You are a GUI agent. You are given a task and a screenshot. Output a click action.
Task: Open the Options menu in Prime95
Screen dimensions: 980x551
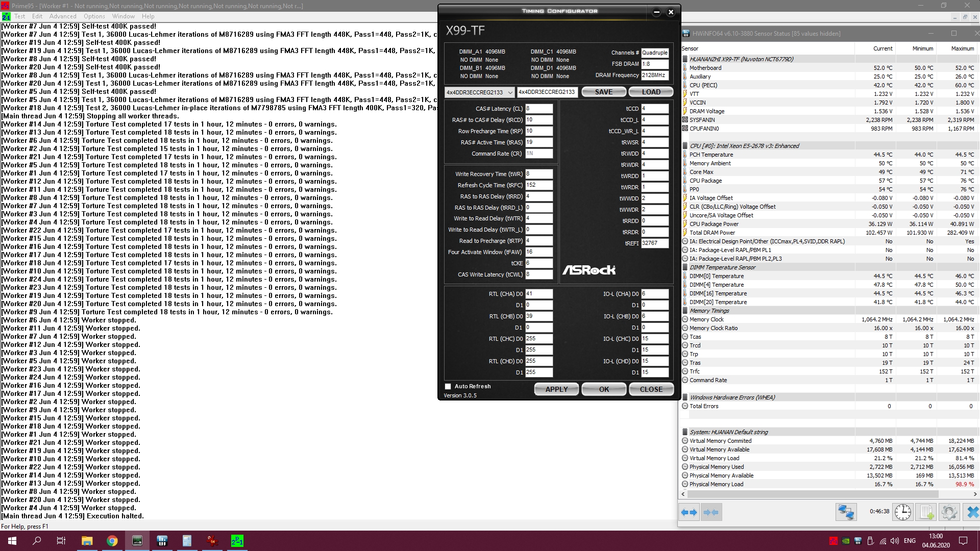(x=94, y=16)
